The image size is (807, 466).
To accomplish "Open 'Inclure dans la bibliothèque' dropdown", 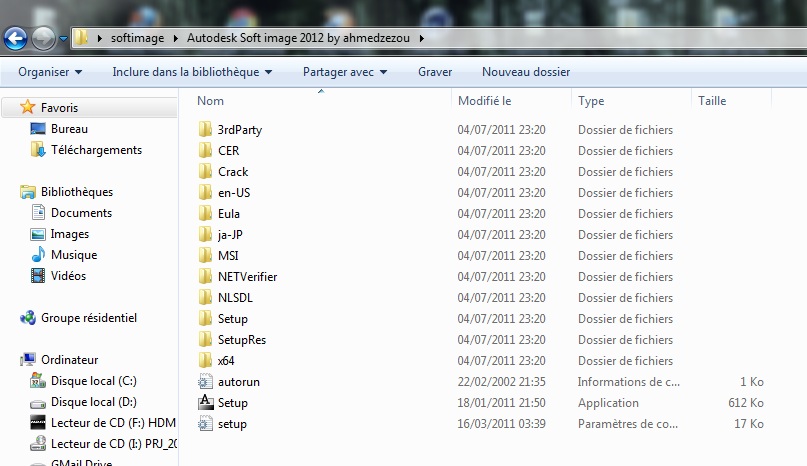I will tap(192, 72).
